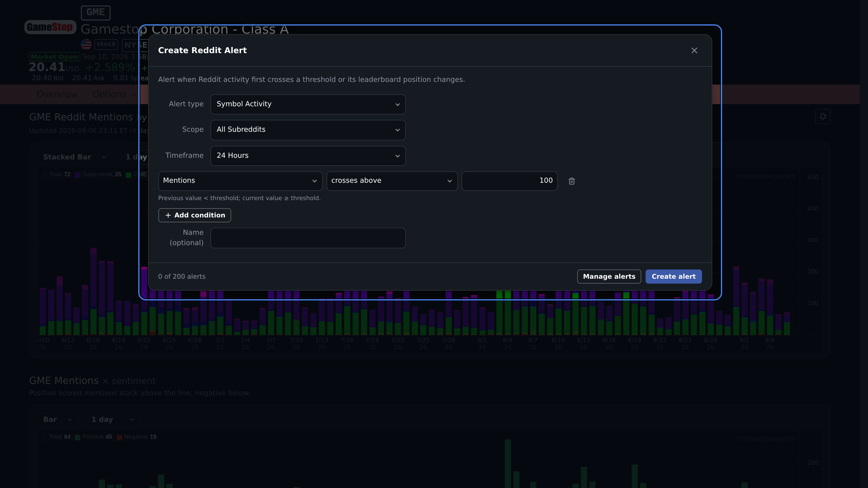Open the Scope dropdown showing All Subreddits
868x488 pixels.
tap(308, 130)
